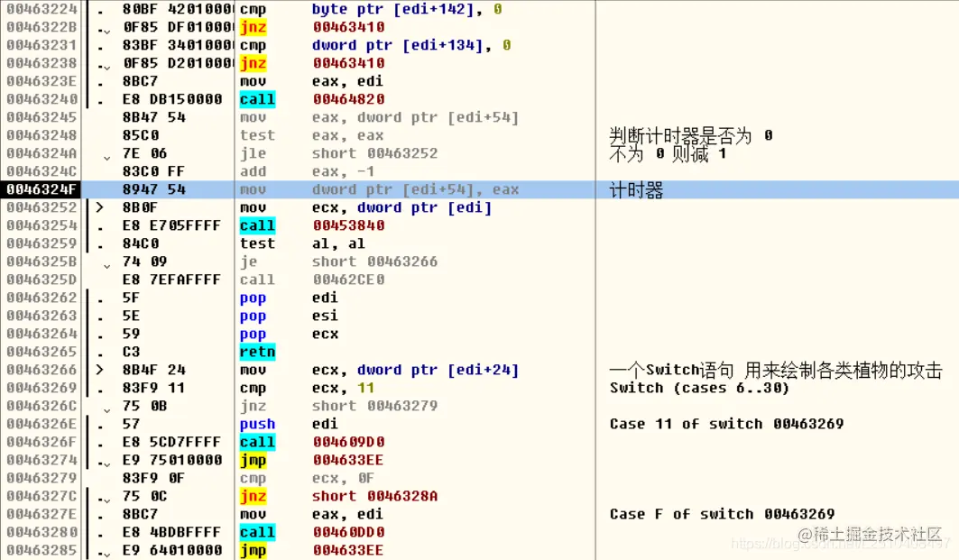Select mov eax, edi at 0046327E
The image size is (959, 560).
311,514
